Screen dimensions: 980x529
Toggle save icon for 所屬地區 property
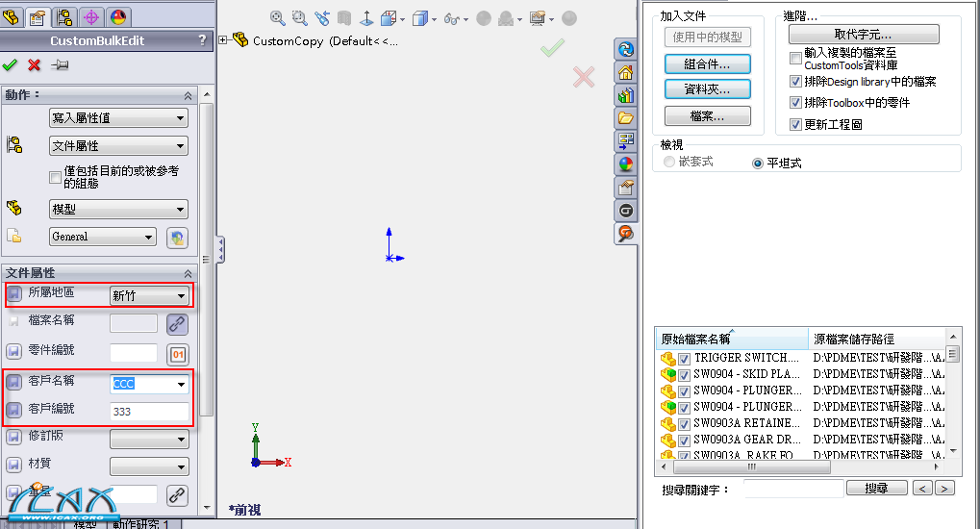(13, 292)
